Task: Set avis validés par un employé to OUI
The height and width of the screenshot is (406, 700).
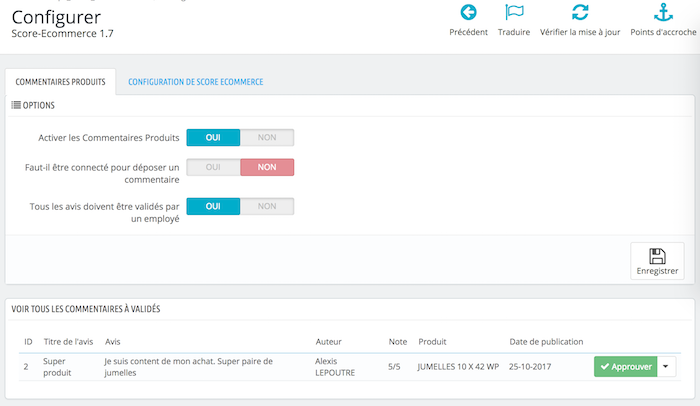Action: [x=213, y=206]
